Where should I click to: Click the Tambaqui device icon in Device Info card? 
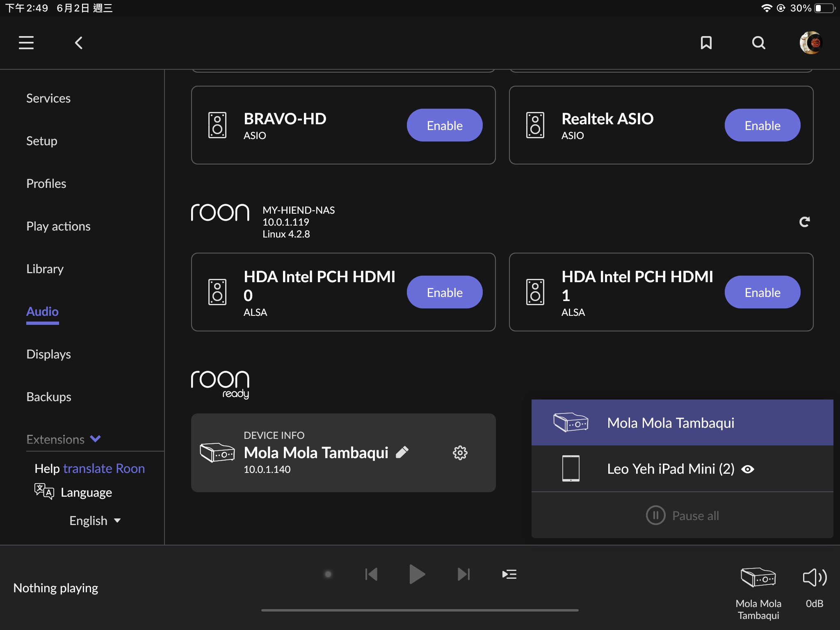217,452
